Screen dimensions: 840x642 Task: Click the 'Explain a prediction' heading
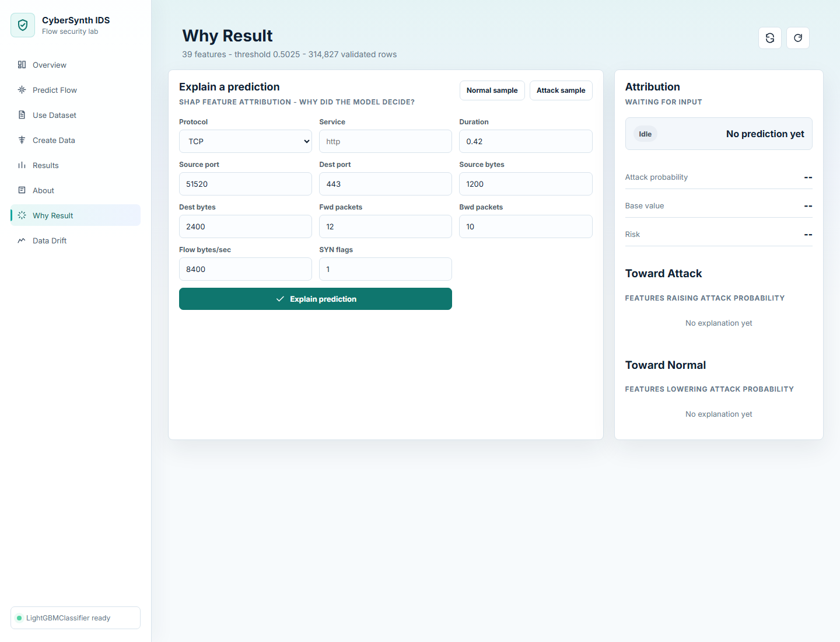click(229, 87)
